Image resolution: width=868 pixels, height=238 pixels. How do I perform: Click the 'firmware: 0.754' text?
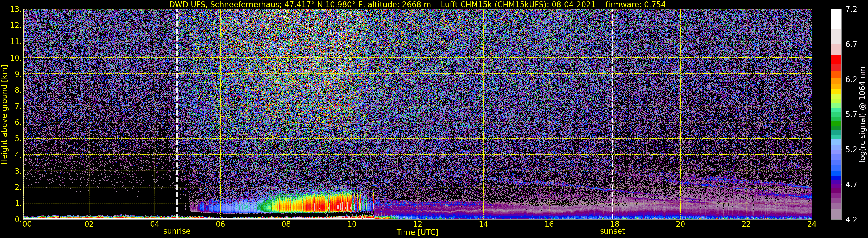click(x=636, y=4)
